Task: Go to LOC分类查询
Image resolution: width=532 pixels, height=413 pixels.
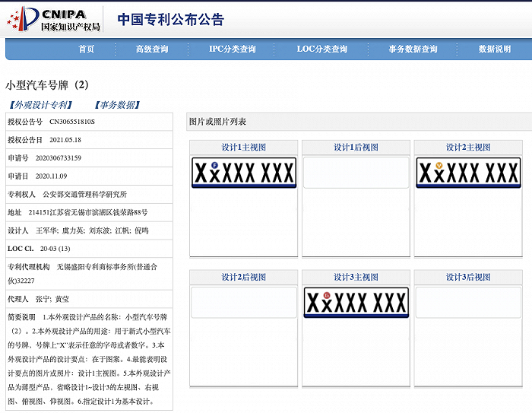Action: pos(322,49)
